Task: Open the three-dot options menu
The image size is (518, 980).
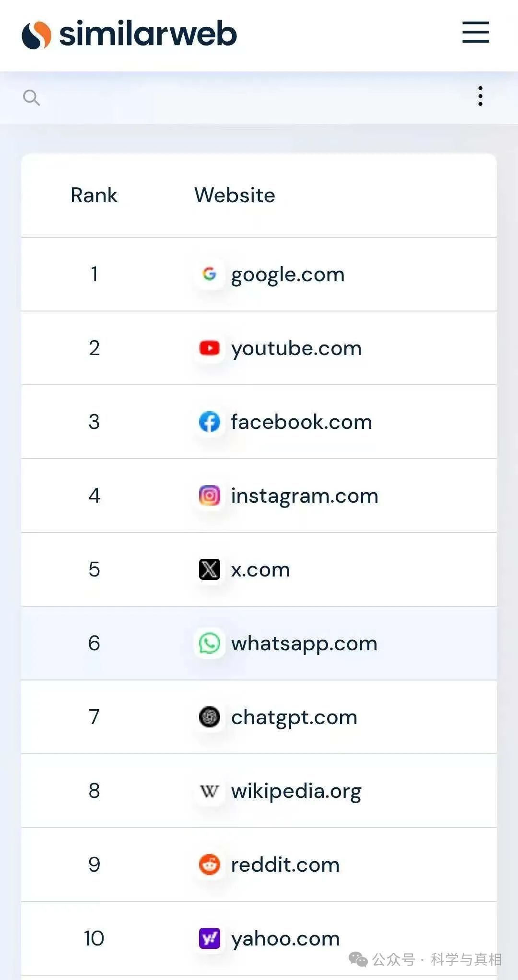Action: click(480, 96)
